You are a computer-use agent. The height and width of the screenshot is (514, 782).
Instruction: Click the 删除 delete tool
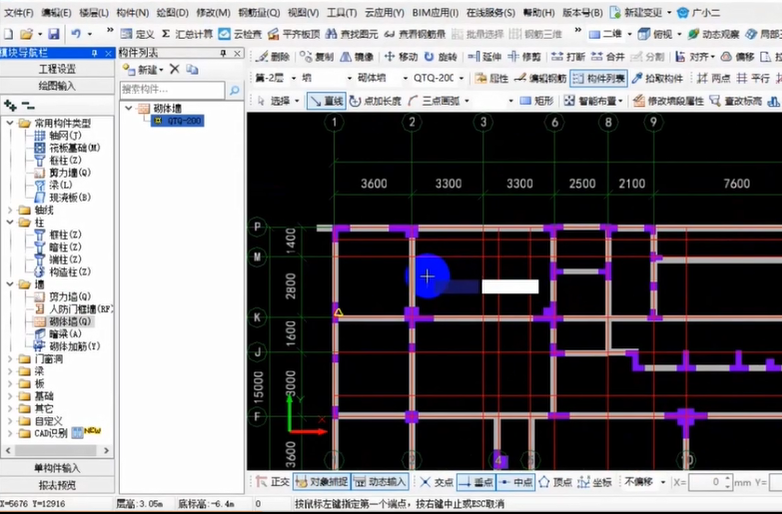point(272,57)
